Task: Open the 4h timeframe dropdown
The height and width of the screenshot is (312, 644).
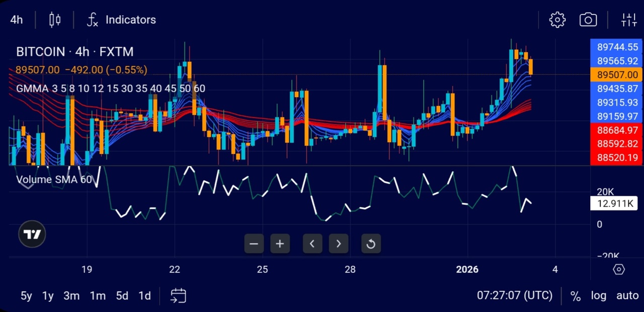Action: (17, 20)
